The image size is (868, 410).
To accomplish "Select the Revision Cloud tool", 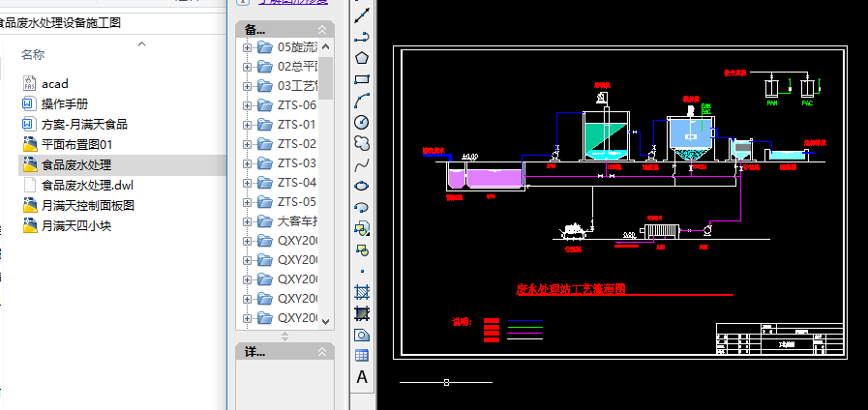I will [x=362, y=143].
